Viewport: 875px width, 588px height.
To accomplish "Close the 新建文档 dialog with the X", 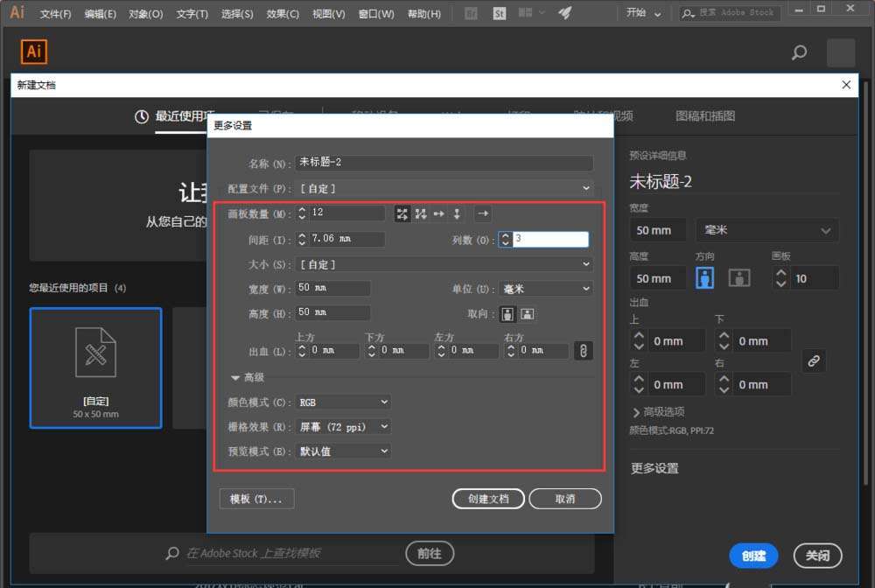I will (846, 85).
